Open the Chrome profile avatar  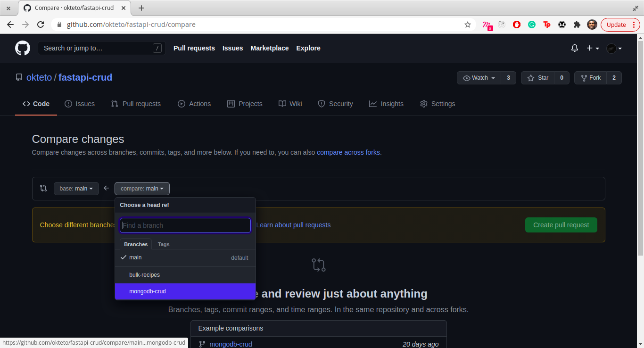pyautogui.click(x=592, y=25)
